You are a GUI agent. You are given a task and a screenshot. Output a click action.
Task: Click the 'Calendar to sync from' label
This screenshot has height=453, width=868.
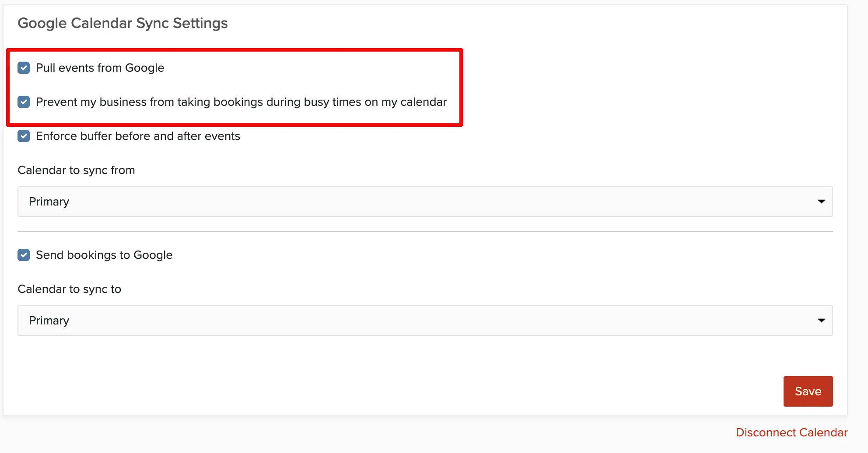pyautogui.click(x=76, y=170)
